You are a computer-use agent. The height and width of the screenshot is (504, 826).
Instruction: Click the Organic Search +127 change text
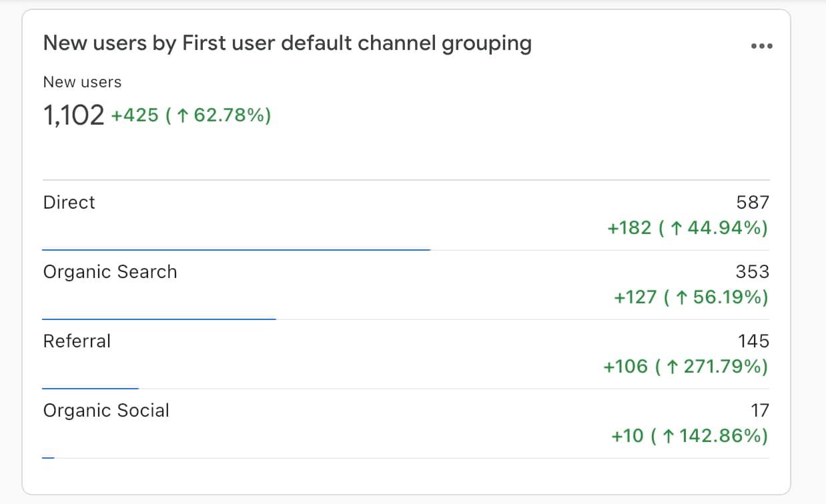click(691, 297)
